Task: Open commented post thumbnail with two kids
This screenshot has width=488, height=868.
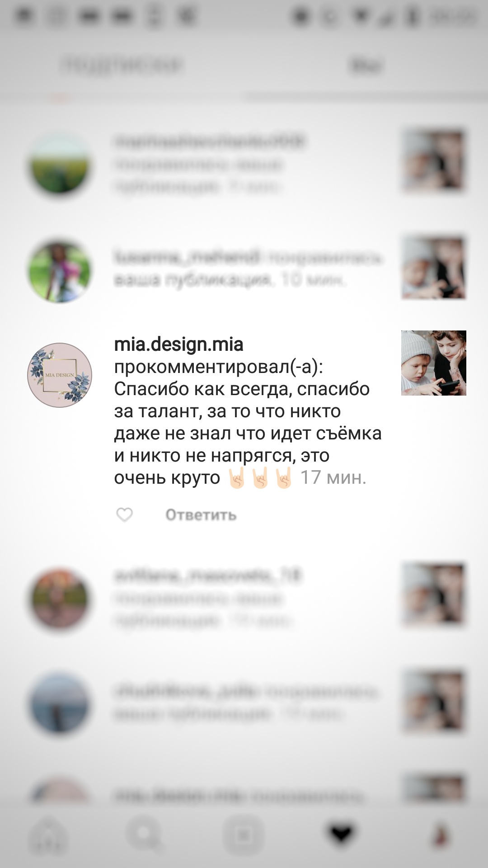Action: tap(434, 363)
